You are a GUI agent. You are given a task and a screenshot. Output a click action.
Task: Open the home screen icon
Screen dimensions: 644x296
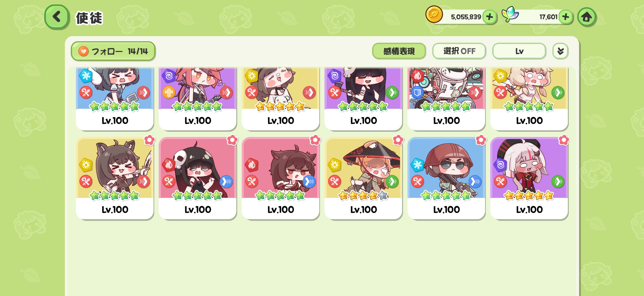click(x=587, y=17)
